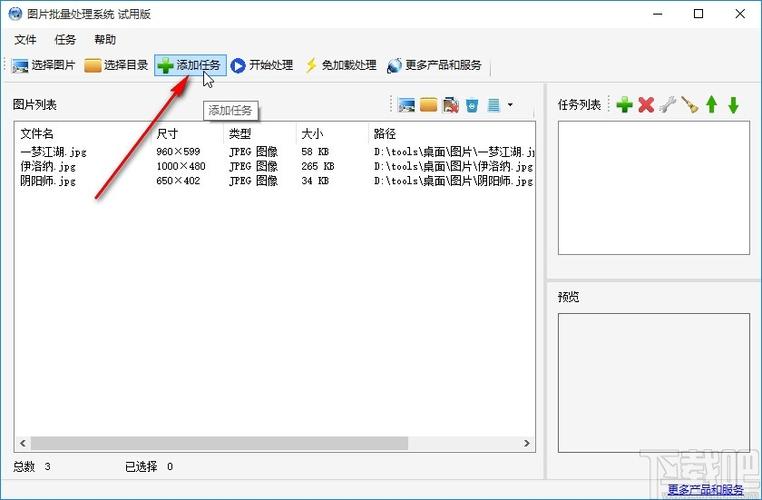Click blue trash bin icon in 图片列表 toolbar
This screenshot has height=500, width=762.
pos(472,104)
